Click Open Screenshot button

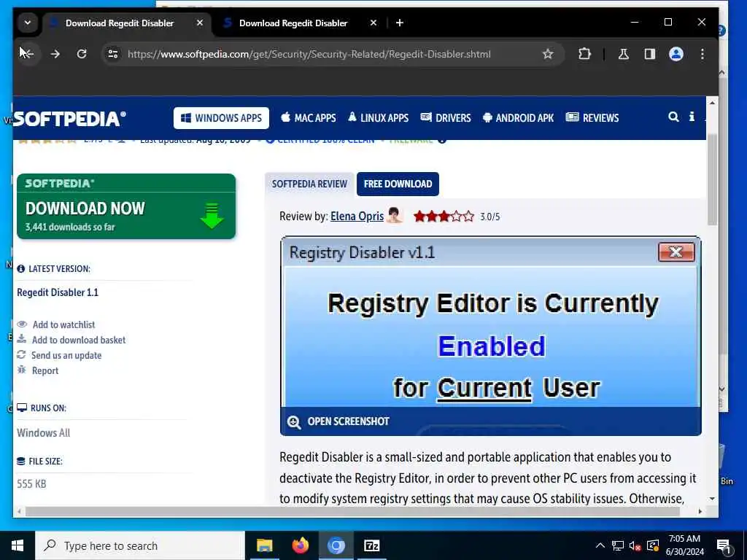point(338,421)
